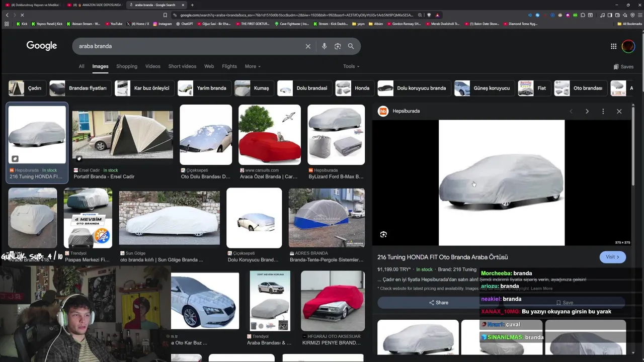Viewport: 644px width, 362px height.
Task: Open the Portatif Branda Ersel Cadir image
Action: [122, 135]
